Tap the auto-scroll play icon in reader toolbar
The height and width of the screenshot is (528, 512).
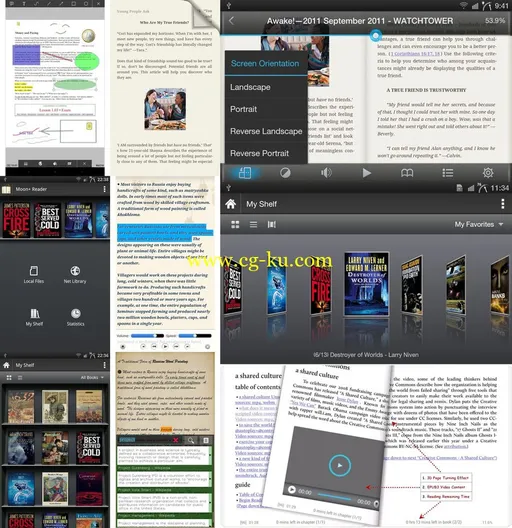tap(366, 173)
